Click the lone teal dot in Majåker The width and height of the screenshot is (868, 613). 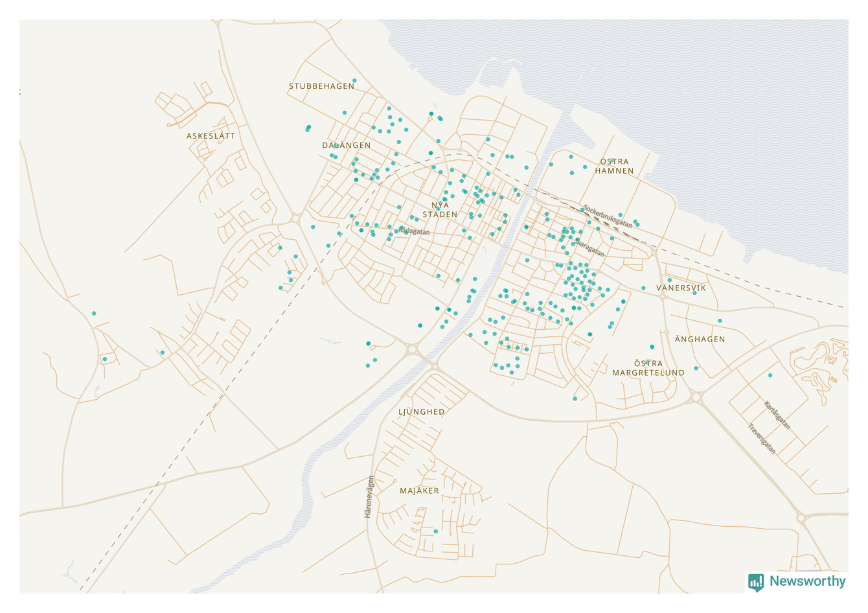click(x=436, y=531)
